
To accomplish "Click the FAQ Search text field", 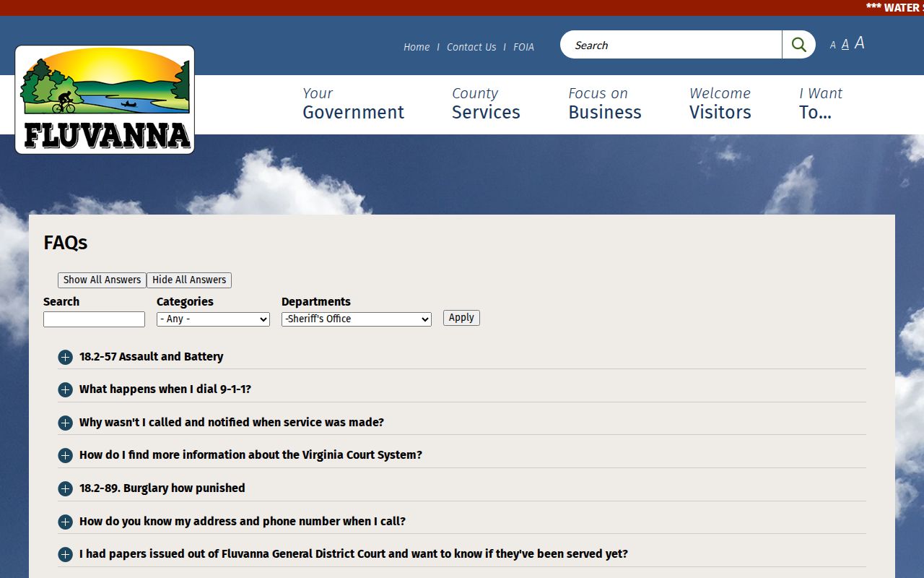I will (94, 319).
